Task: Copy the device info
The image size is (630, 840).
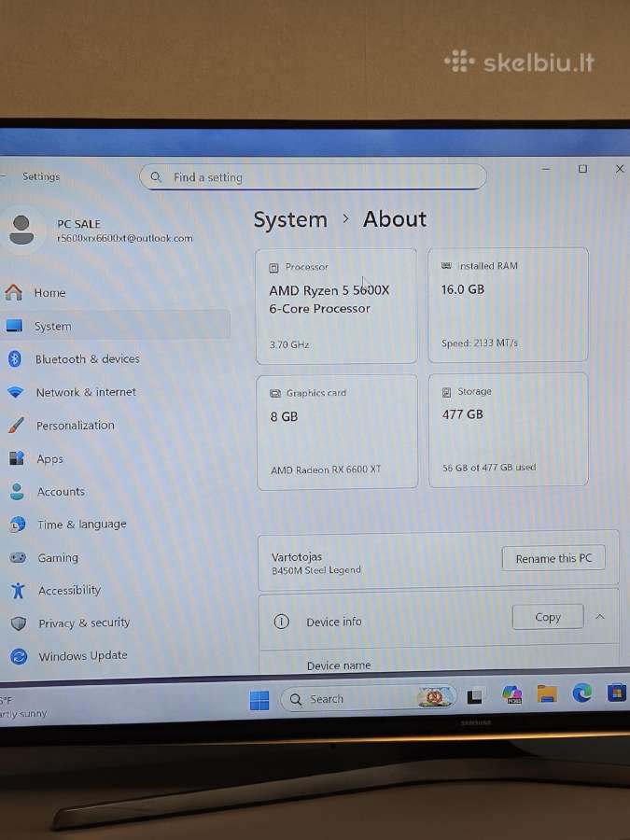Action: tap(548, 617)
